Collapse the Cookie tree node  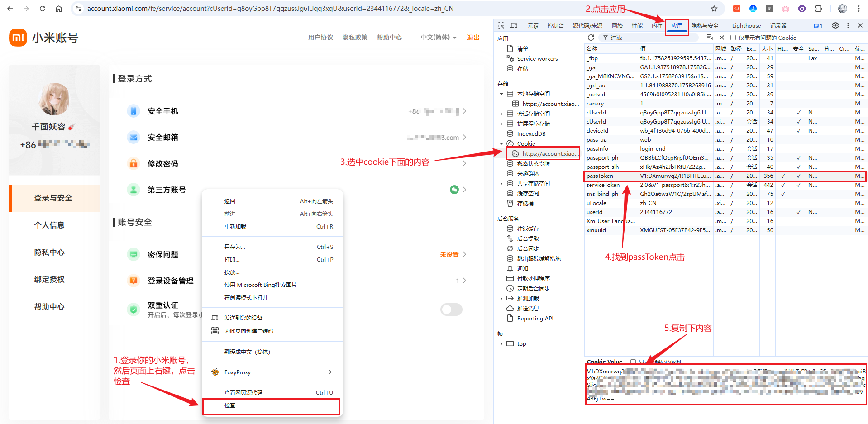pos(501,144)
